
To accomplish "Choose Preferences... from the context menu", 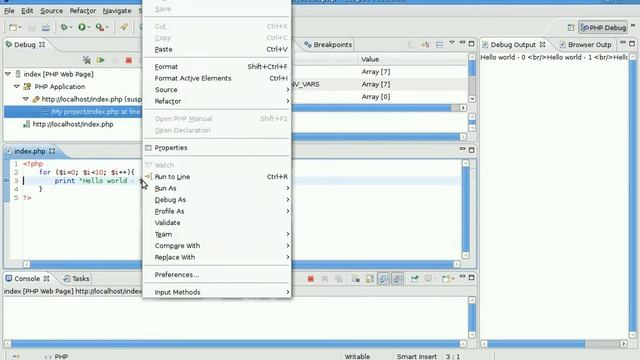I will [x=217, y=275].
